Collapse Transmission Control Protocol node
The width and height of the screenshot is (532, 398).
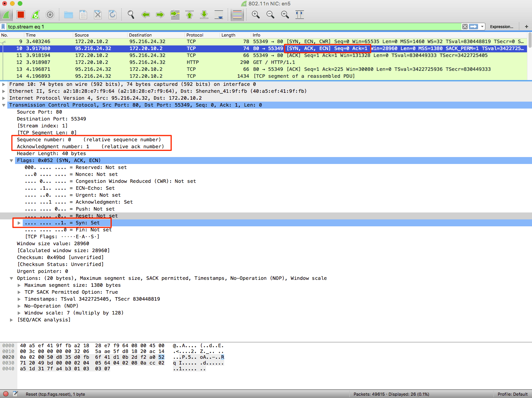[x=4, y=105]
